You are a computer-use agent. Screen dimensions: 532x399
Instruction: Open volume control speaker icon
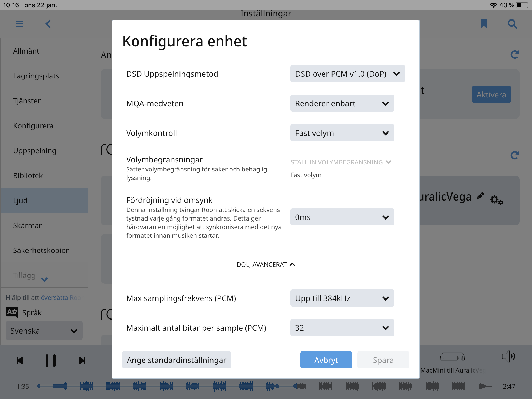pos(508,356)
